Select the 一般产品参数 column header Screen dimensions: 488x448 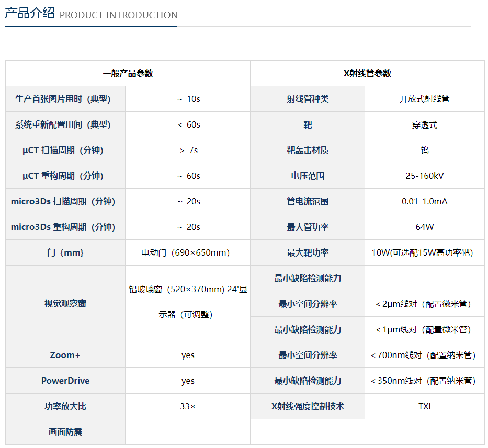(128, 74)
